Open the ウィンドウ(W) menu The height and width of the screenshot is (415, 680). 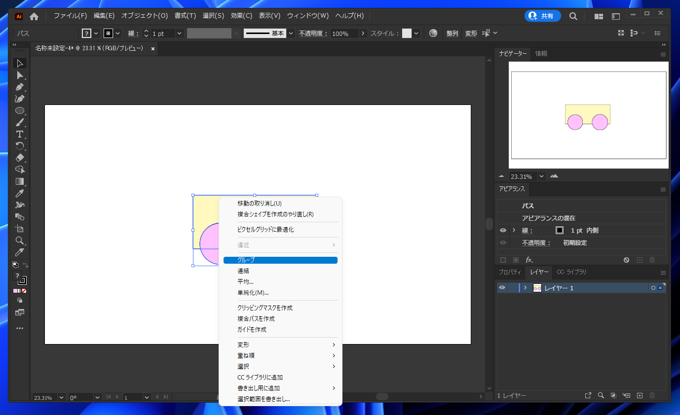307,16
